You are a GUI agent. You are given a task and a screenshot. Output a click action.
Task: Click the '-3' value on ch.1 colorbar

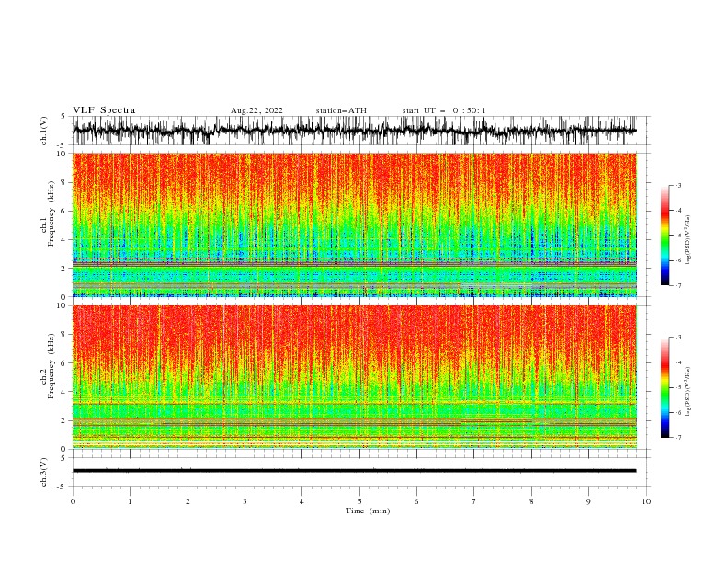click(677, 185)
